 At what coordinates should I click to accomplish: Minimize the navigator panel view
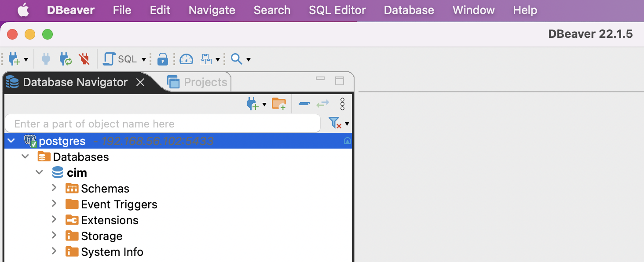click(320, 79)
